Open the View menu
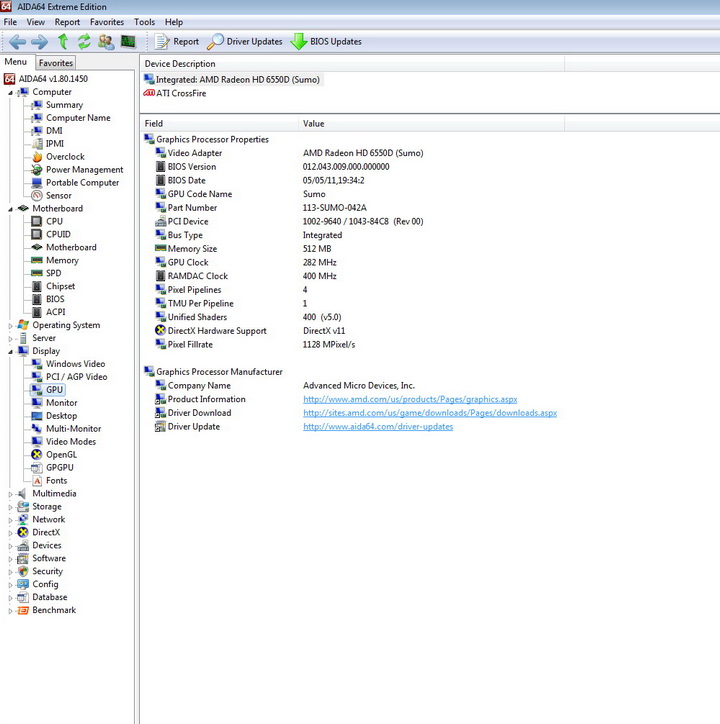Viewport: 720px width, 724px height. pyautogui.click(x=36, y=22)
